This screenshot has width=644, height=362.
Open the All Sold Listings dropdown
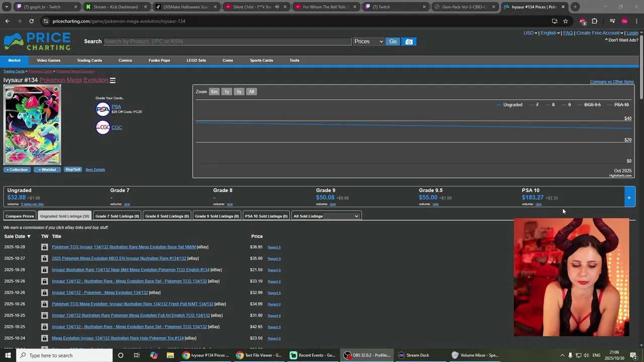[341, 216]
